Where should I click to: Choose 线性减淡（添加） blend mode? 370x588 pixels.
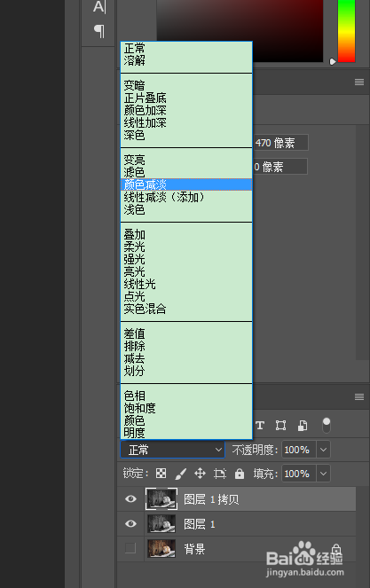(186, 197)
